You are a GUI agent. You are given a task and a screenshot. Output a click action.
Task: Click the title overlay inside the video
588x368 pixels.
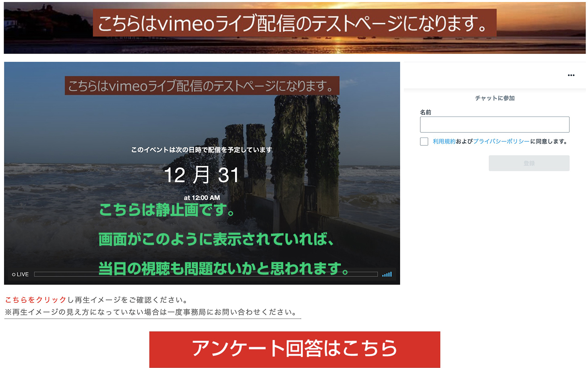202,85
